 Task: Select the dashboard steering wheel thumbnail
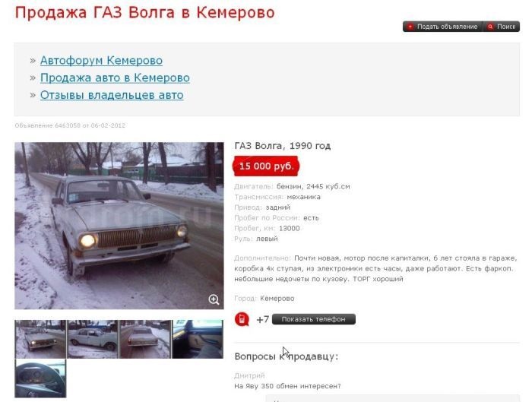(40, 378)
